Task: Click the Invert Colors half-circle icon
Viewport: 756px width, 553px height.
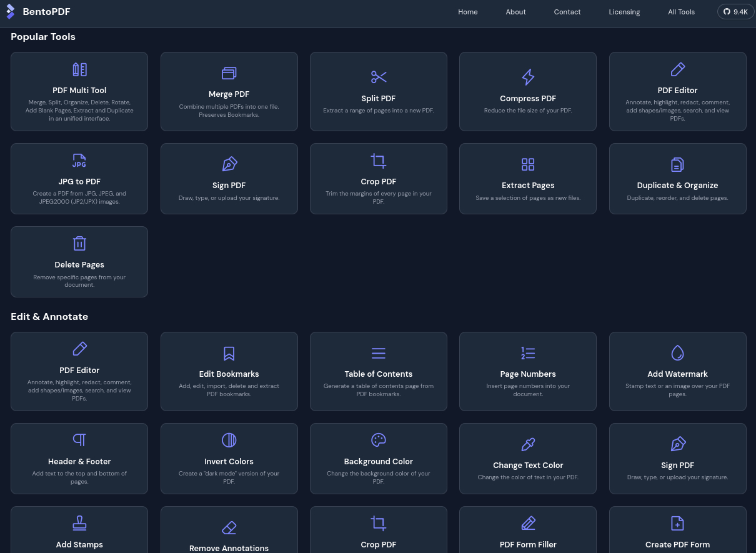Action: [229, 441]
